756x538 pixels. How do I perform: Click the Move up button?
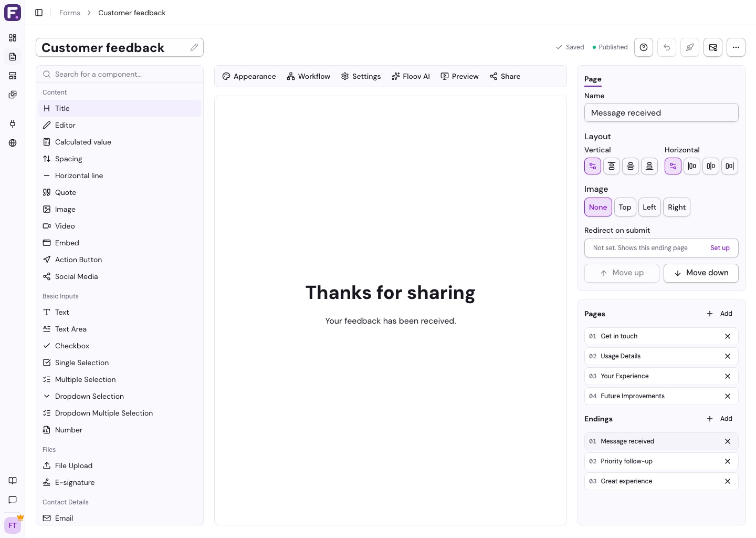pyautogui.click(x=622, y=273)
